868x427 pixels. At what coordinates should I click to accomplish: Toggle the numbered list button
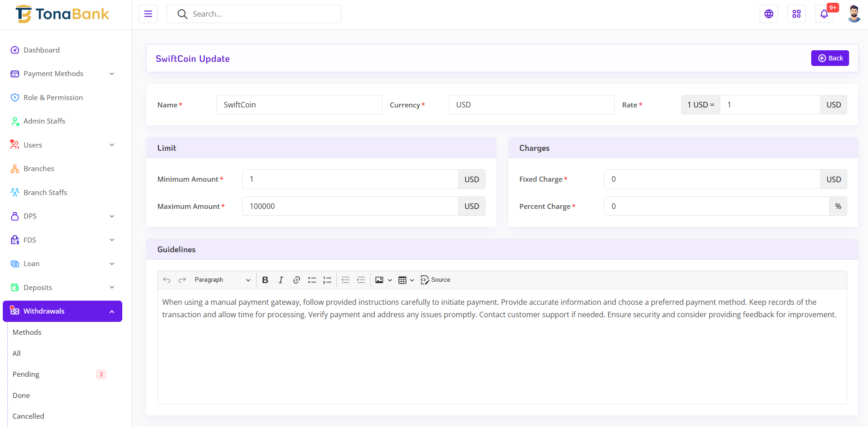327,280
